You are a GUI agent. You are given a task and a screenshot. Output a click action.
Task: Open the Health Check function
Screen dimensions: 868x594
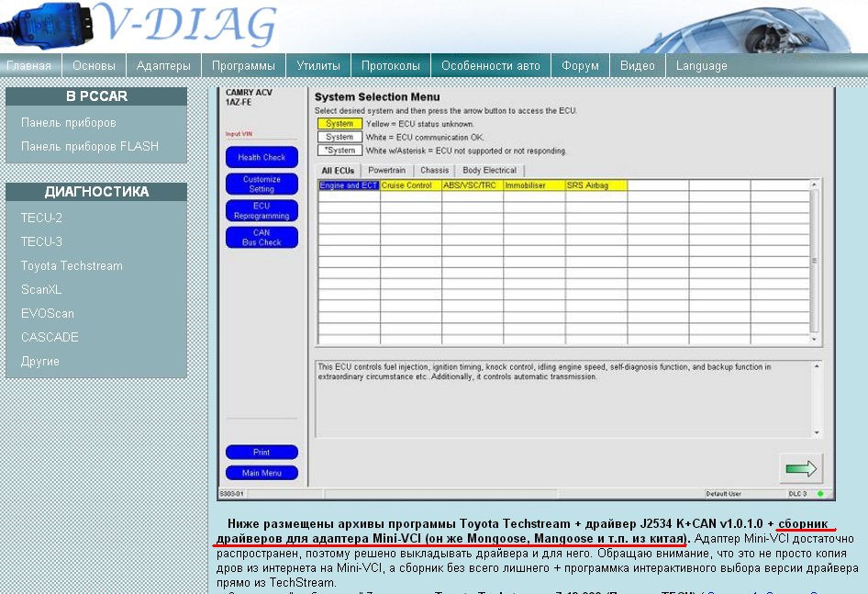click(x=262, y=158)
